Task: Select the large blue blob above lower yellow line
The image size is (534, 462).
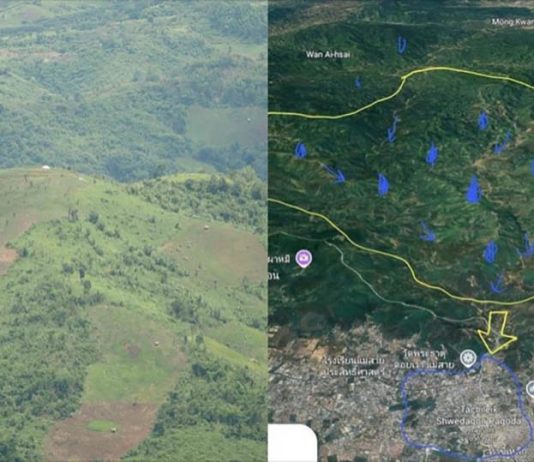Action: [474, 190]
